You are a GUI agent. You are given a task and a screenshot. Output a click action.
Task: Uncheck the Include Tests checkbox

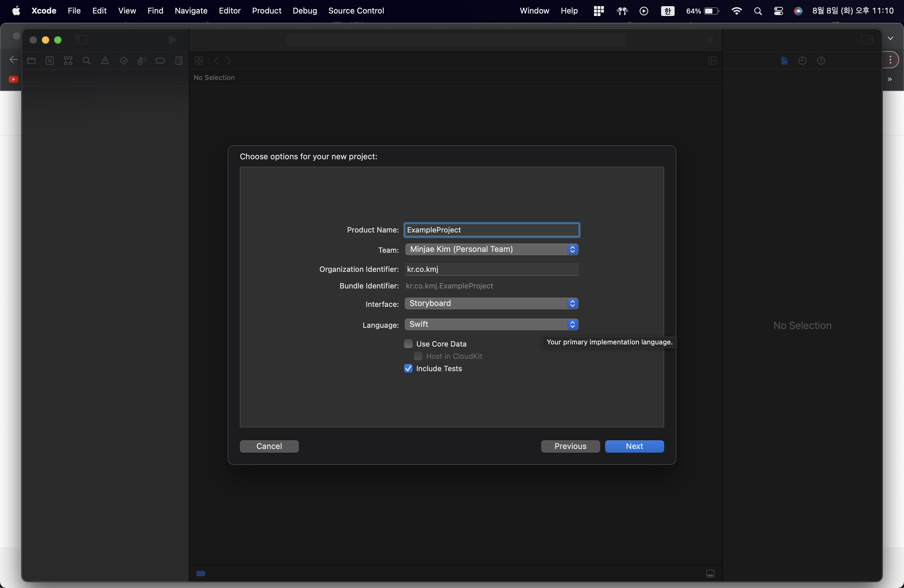pos(408,368)
